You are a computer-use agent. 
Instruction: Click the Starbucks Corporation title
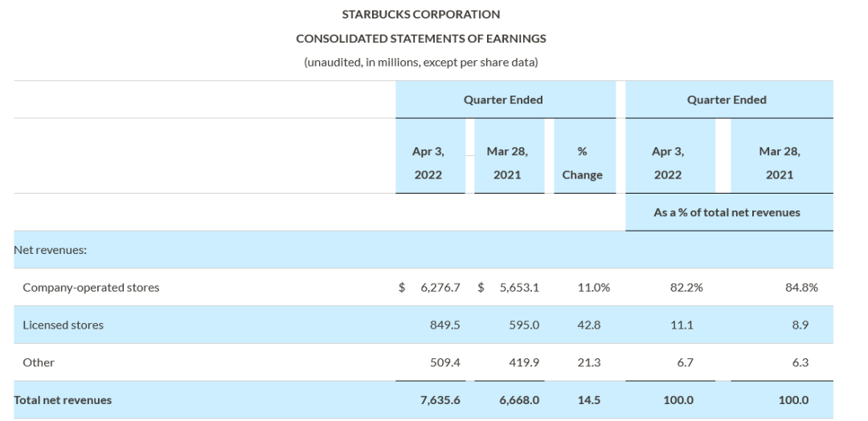point(420,14)
